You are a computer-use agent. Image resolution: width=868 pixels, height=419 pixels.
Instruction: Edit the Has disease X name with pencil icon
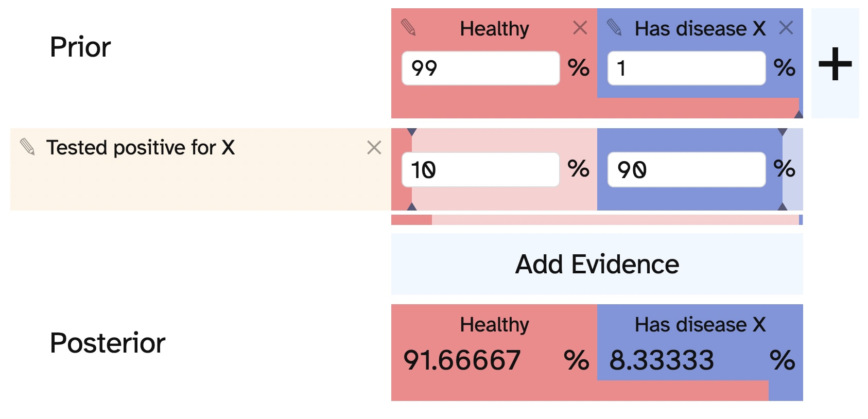pos(614,27)
